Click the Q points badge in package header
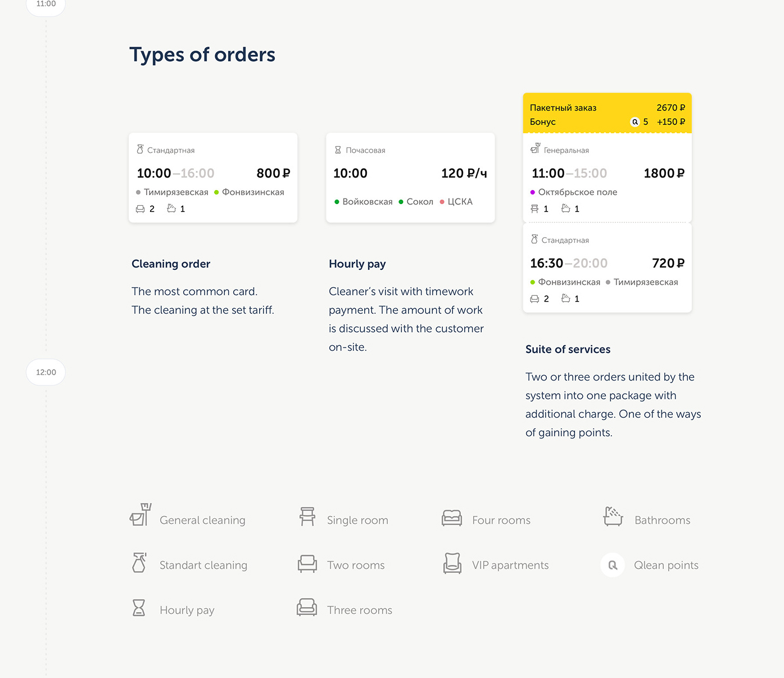Viewport: 784px width, 678px height. coord(635,122)
